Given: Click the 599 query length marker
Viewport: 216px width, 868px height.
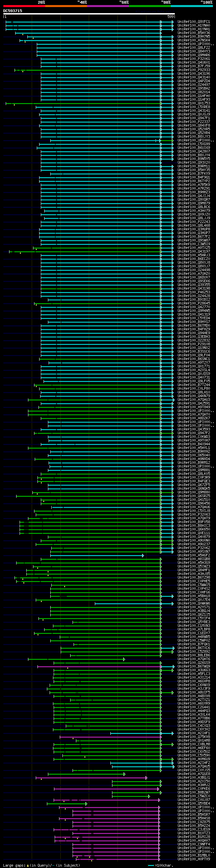Looking at the screenshot, I should [x=170, y=17].
